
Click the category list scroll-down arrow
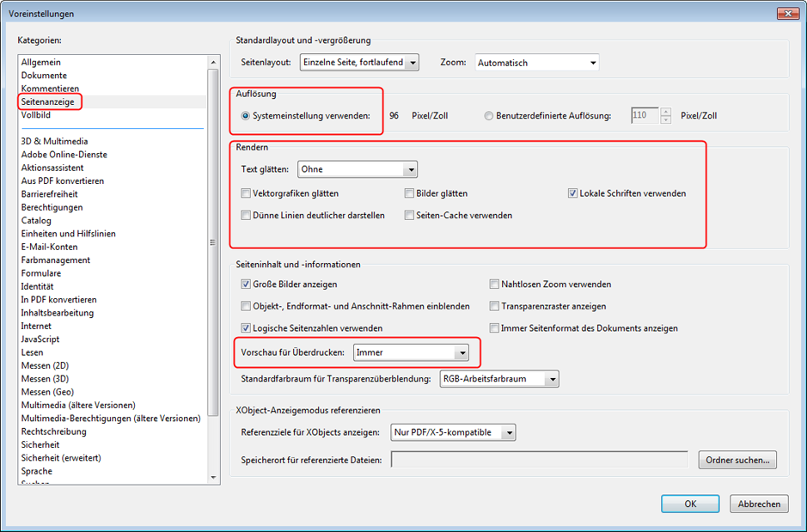click(x=214, y=478)
